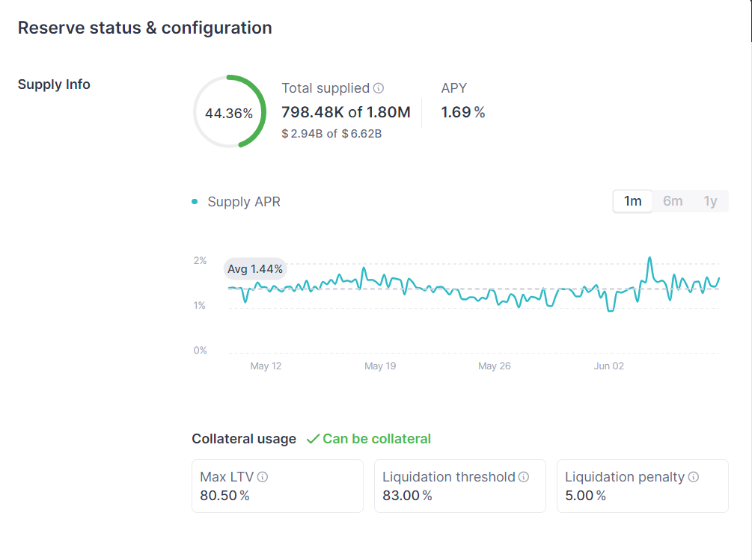
Task: Click the Max LTV info icon
Action: tap(263, 477)
